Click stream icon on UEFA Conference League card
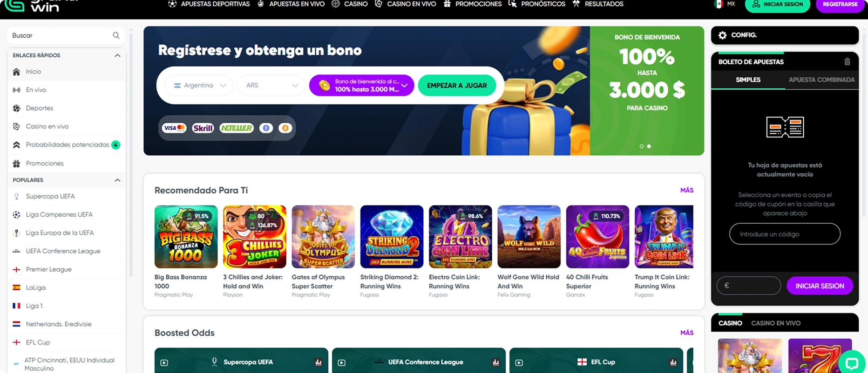This screenshot has height=373, width=868. point(341,363)
